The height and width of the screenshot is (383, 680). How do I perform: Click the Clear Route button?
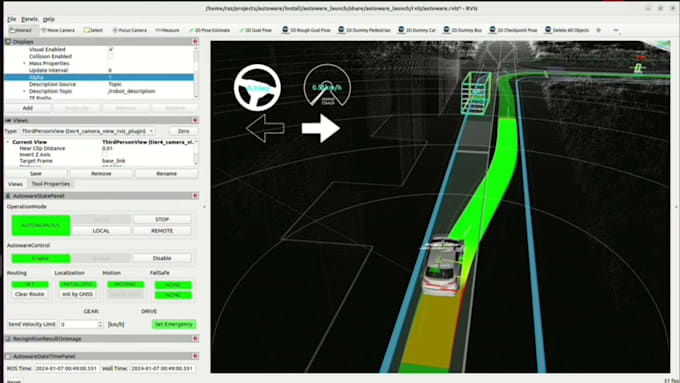[x=29, y=294]
